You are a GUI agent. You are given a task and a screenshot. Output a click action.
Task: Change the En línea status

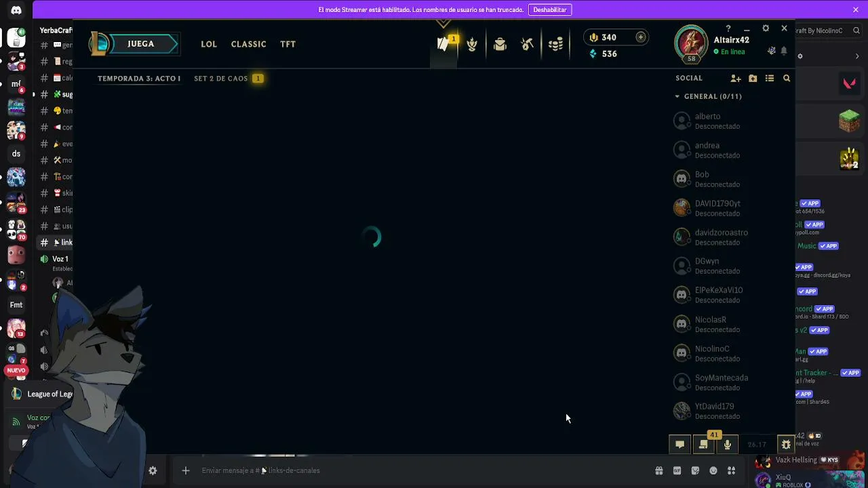(x=732, y=52)
